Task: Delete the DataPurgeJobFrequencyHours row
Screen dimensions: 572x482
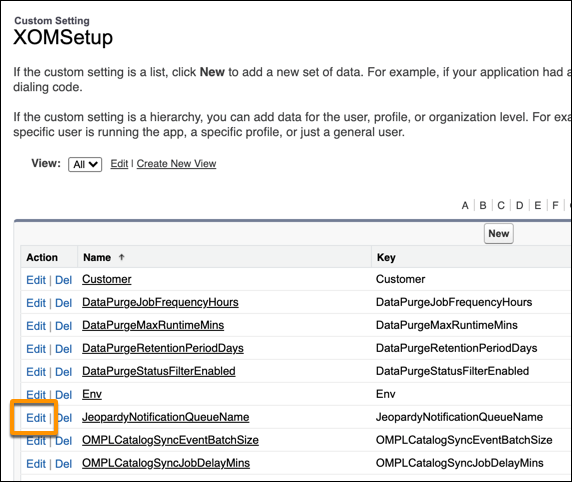Action: click(x=63, y=303)
